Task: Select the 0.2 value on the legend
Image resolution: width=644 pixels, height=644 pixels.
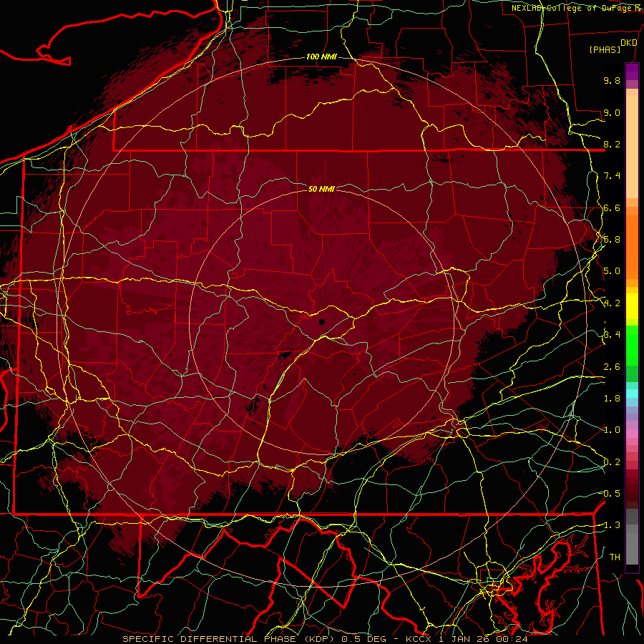Action: coord(612,462)
